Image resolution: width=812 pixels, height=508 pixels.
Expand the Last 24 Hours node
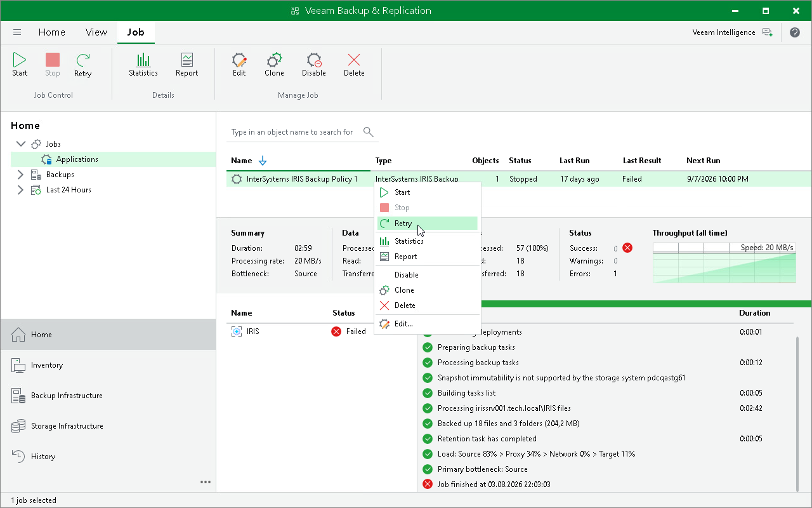coord(20,190)
